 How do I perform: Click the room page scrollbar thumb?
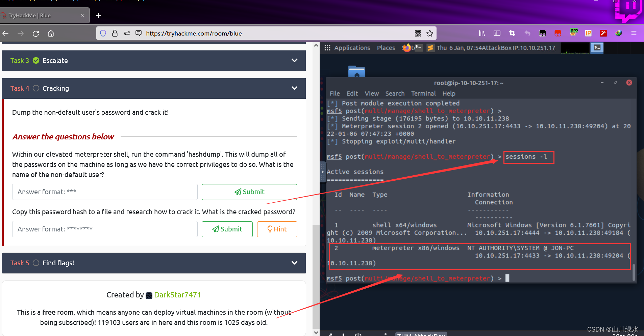pyautogui.click(x=316, y=276)
